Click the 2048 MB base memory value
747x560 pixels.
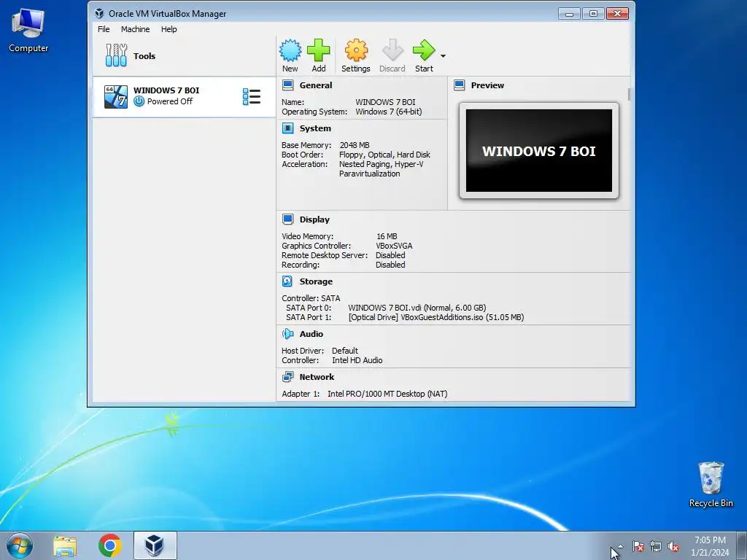point(355,145)
